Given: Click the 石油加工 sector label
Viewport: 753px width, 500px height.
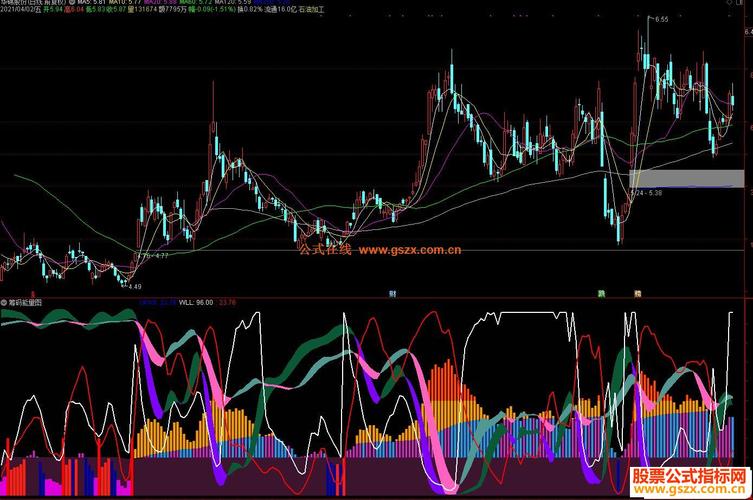Looking at the screenshot, I should coord(311,9).
